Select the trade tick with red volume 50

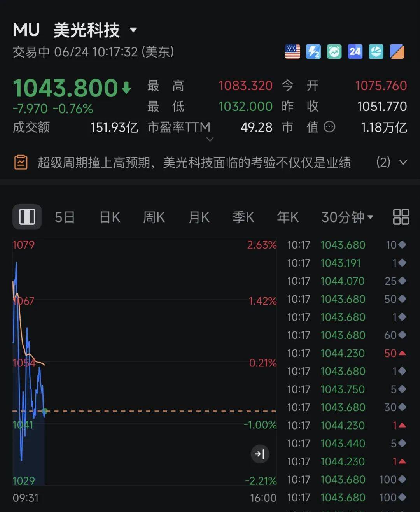pos(347,353)
